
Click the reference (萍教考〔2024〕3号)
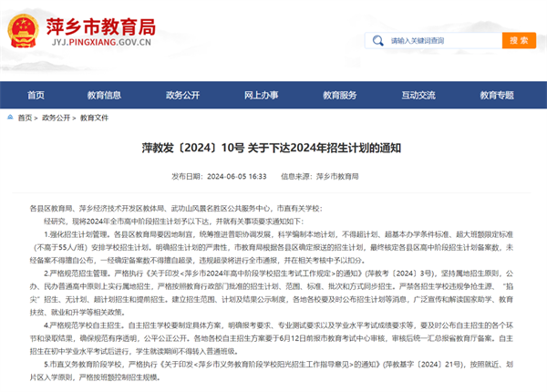(x=400, y=273)
